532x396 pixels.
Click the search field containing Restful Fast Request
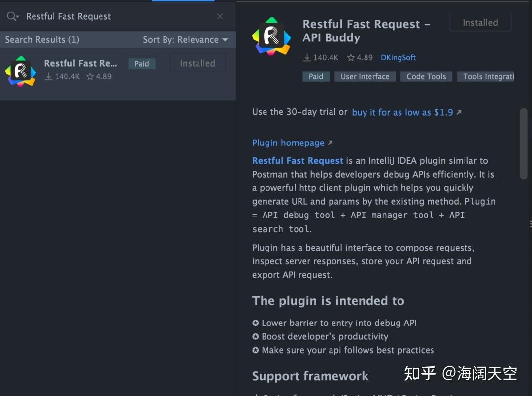(118, 16)
